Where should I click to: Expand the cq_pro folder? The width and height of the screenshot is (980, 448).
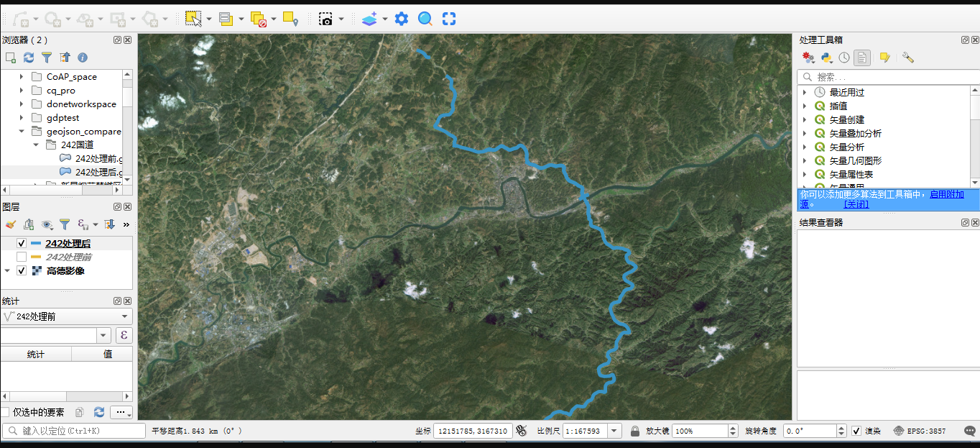pos(22,91)
